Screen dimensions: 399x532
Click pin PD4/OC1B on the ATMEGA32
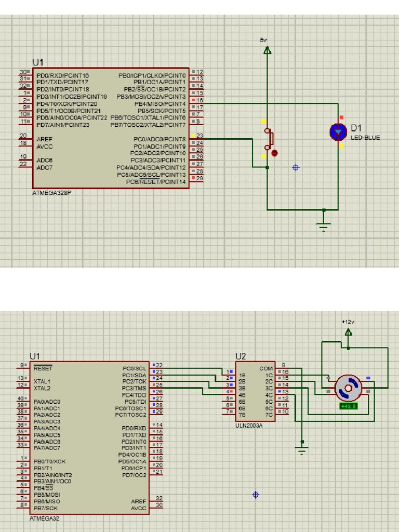132,455
